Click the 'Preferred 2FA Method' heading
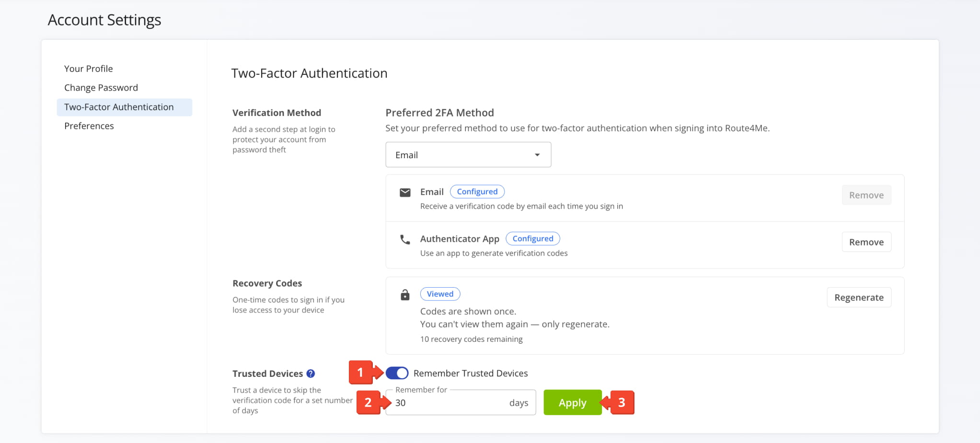This screenshot has height=443, width=980. click(439, 113)
